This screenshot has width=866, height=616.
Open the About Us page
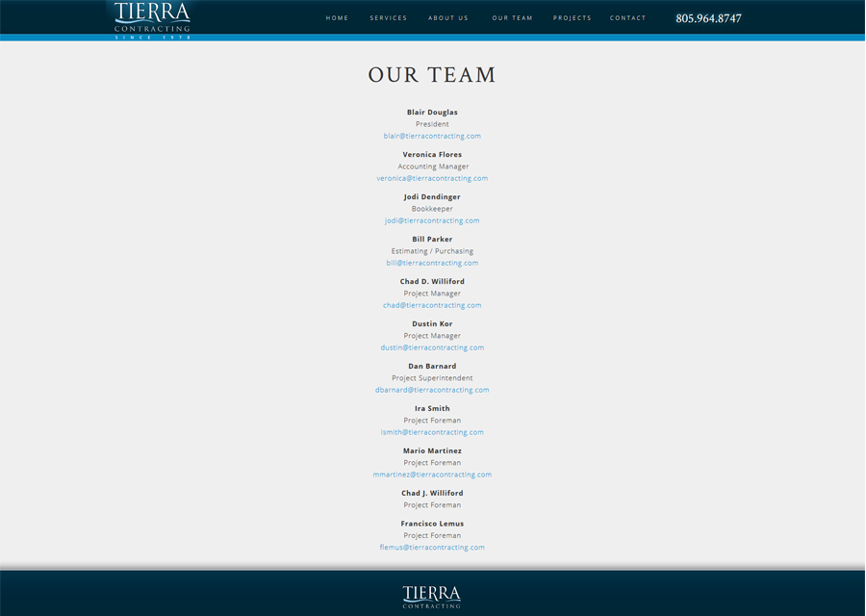click(448, 17)
